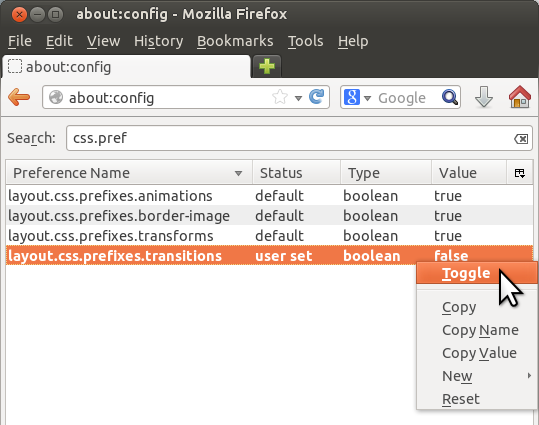Select the layout.css.prefixes.animations preference row
This screenshot has width=539, height=425.
tap(270, 196)
